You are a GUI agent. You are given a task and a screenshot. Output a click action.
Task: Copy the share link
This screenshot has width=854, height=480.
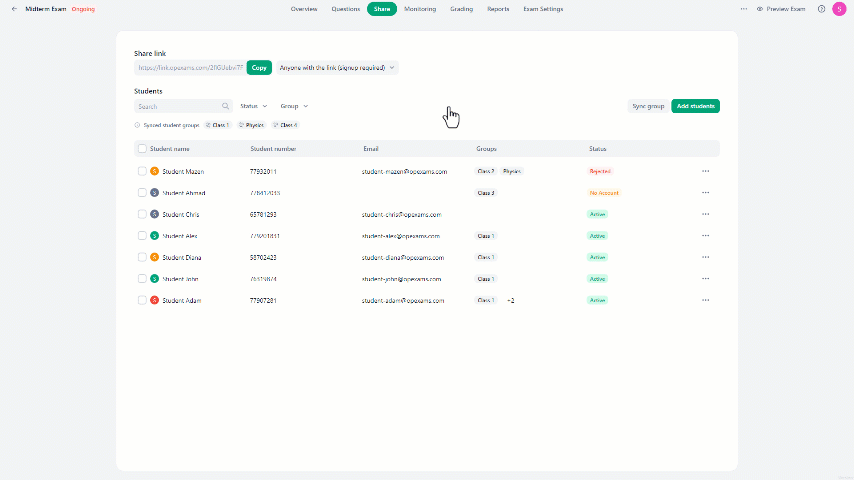(x=259, y=68)
